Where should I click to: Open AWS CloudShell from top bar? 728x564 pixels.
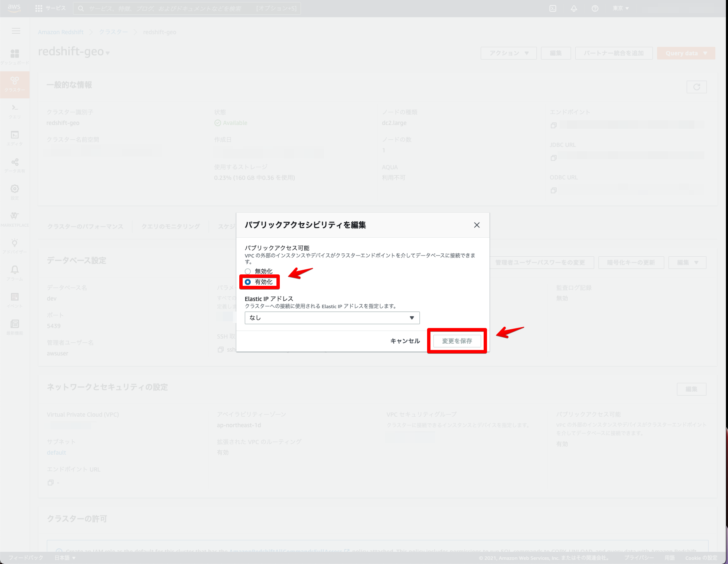coord(552,8)
